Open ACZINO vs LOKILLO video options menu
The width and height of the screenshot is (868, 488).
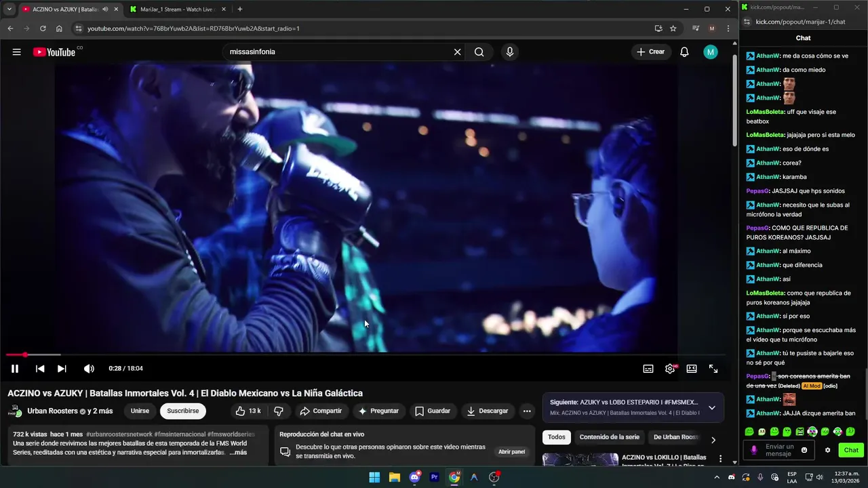[x=720, y=459]
